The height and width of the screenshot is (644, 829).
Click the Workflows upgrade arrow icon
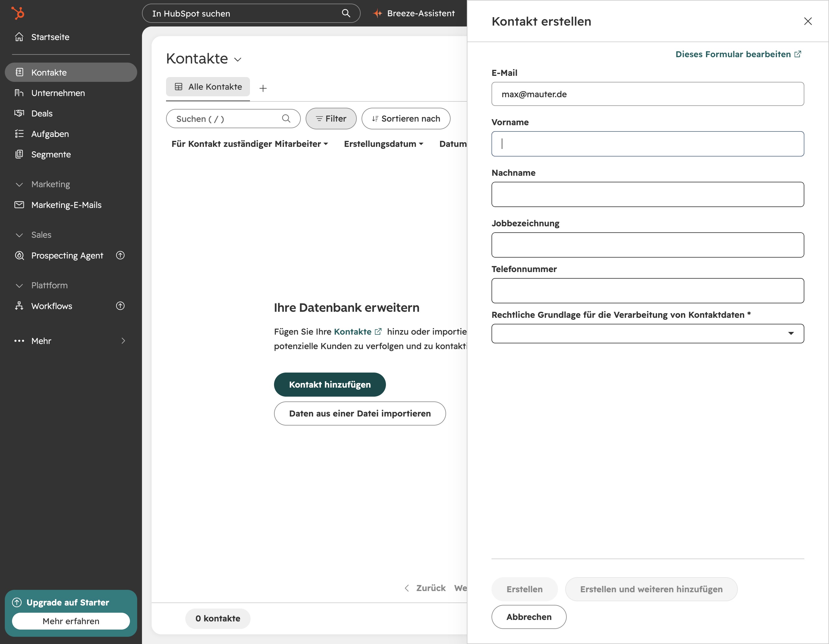[120, 306]
